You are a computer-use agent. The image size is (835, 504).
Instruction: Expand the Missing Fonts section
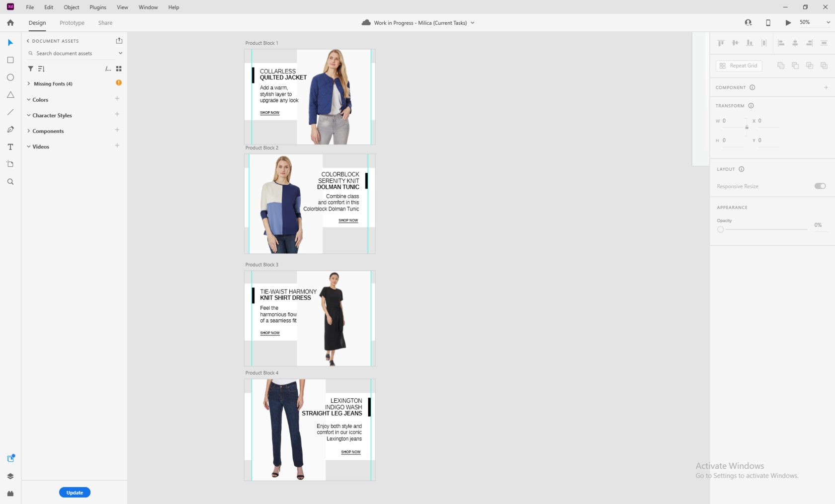coord(29,83)
